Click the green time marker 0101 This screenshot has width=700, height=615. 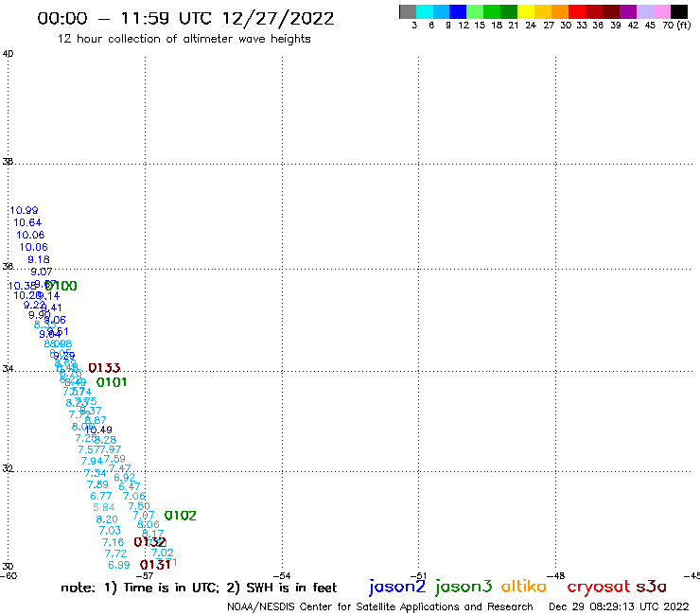[x=112, y=382]
